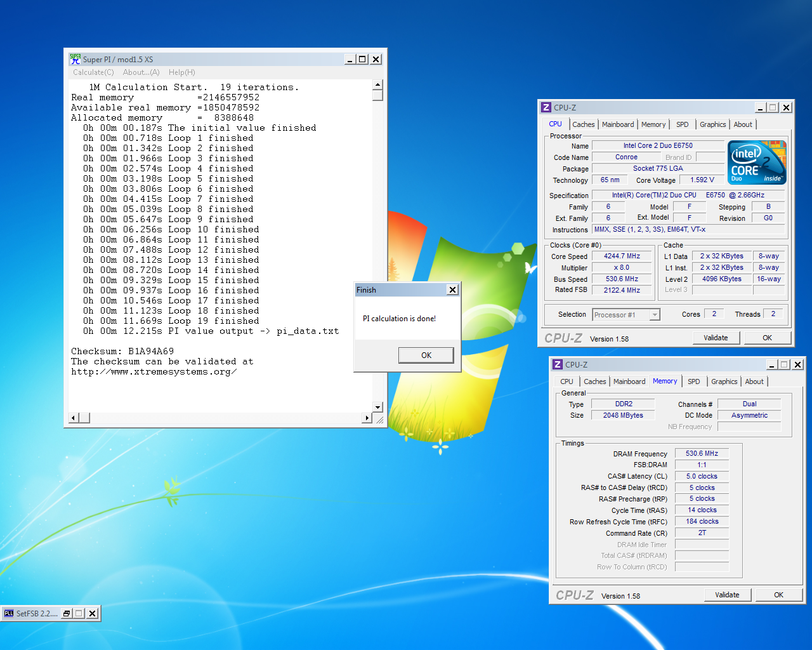Click the SetFSB taskbar icon
Viewport: 812px width, 650px height.
click(9, 613)
